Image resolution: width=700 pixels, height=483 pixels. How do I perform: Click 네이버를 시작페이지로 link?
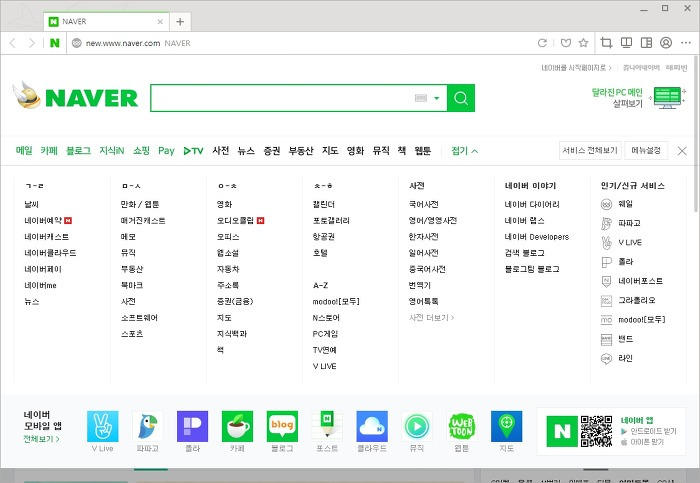[x=576, y=68]
